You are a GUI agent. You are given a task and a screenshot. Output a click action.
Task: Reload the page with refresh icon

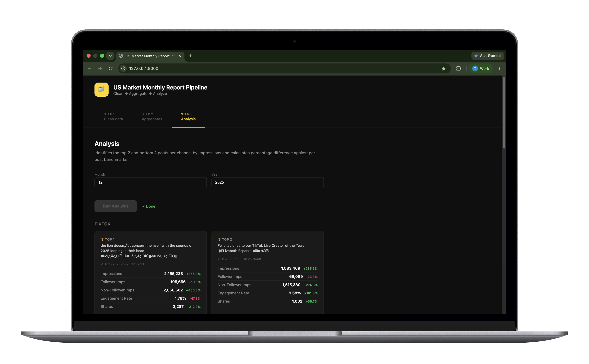(111, 69)
